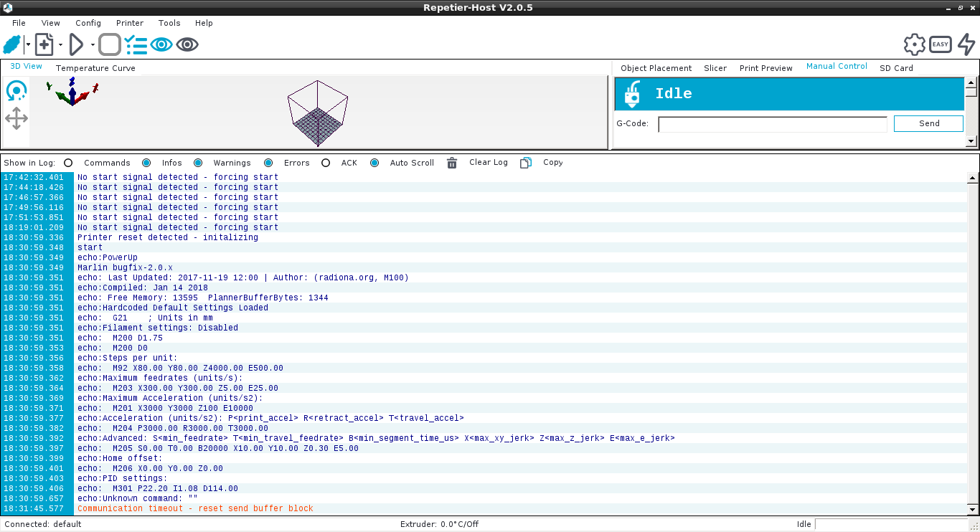Click the Connect/Disconnect printer plug icon
Viewport: 980px width, 532px height.
[12, 44]
